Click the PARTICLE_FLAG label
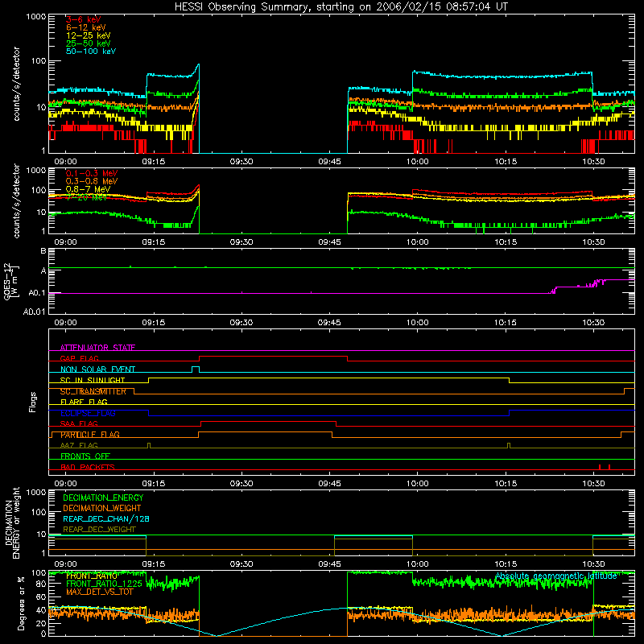The image size is (644, 644). pyautogui.click(x=90, y=435)
